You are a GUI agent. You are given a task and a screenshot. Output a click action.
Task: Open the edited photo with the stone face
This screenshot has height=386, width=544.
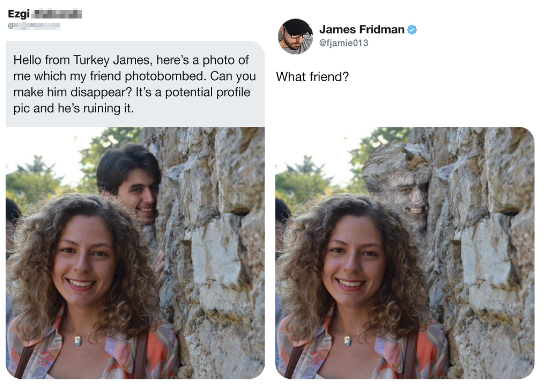pyautogui.click(x=405, y=253)
